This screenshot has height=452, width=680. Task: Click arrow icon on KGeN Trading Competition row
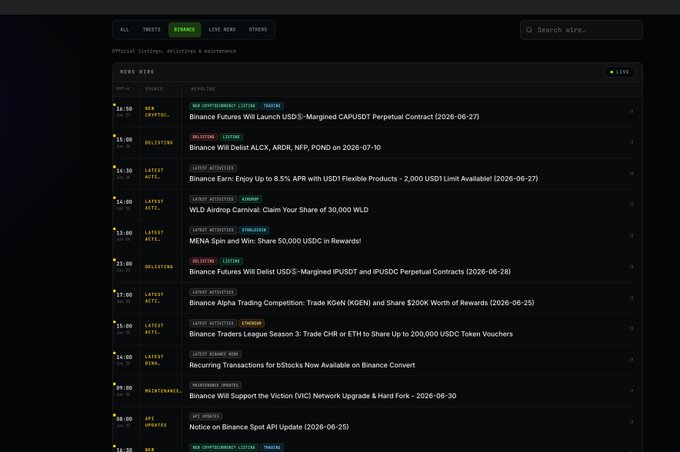[631, 298]
